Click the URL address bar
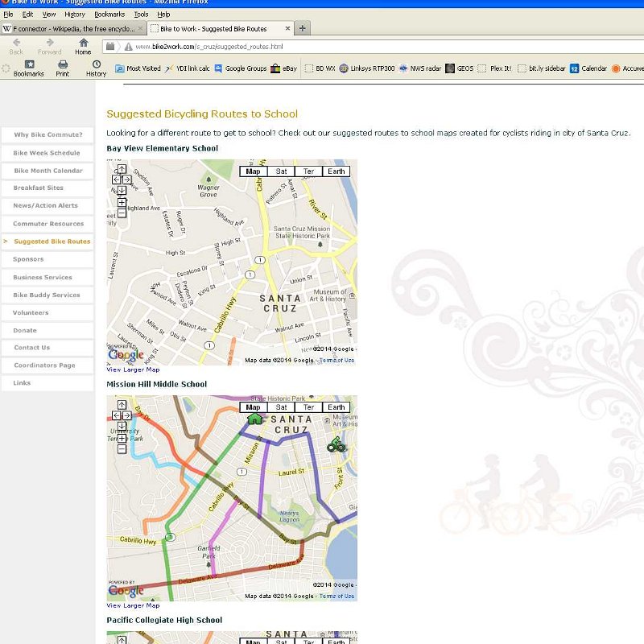This screenshot has height=644, width=644. pyautogui.click(x=322, y=47)
